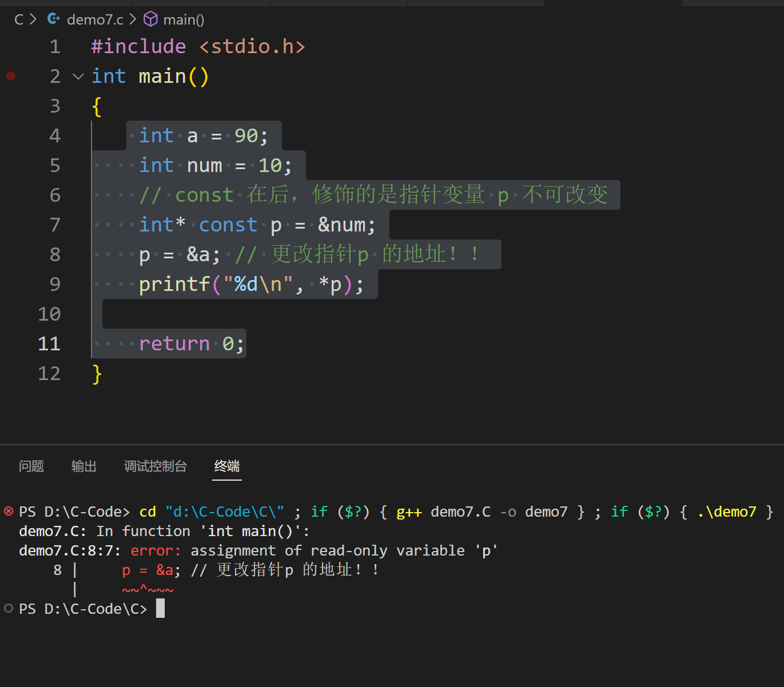Click the cube symbol icon beside main()
Screen dimensions: 784x687
tap(150, 19)
